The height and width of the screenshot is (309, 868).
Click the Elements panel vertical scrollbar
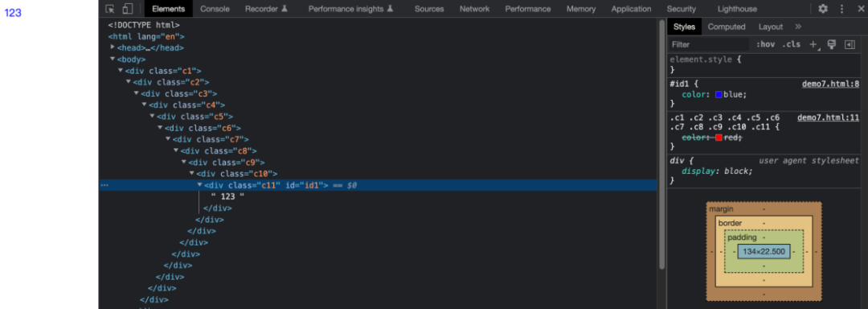point(662,144)
